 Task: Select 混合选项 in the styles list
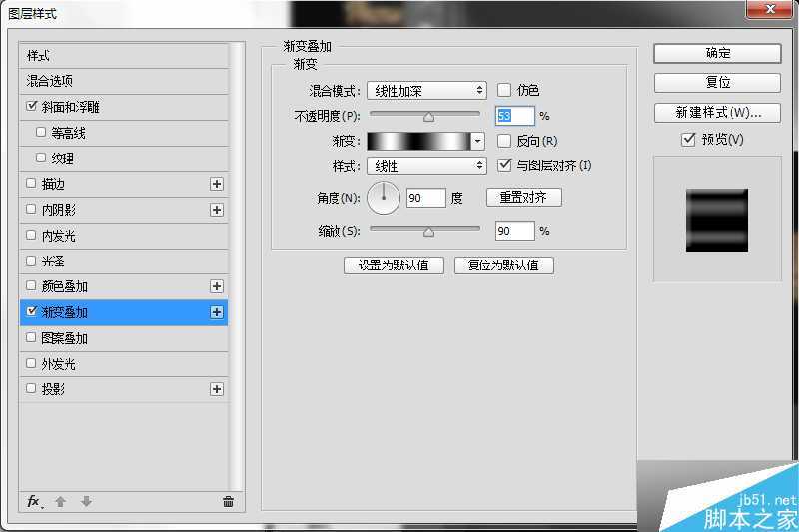pos(50,81)
